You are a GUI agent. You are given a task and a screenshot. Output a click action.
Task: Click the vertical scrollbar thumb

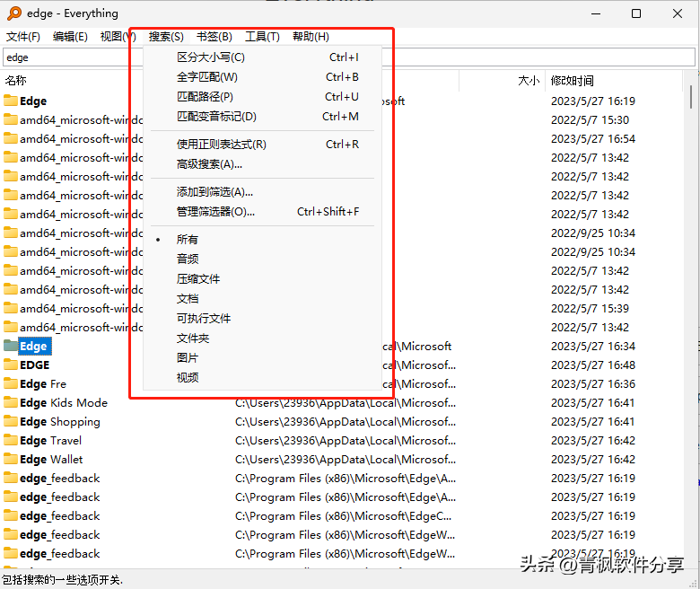[691, 96]
